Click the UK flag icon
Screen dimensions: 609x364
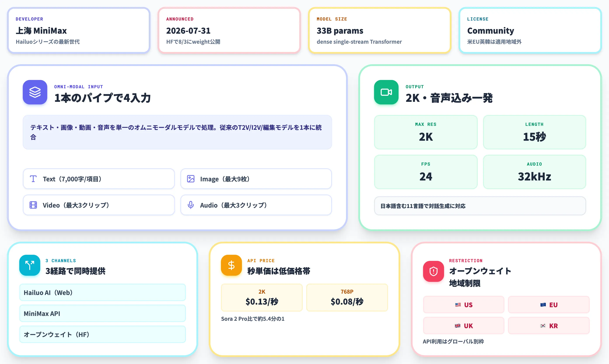point(457,326)
